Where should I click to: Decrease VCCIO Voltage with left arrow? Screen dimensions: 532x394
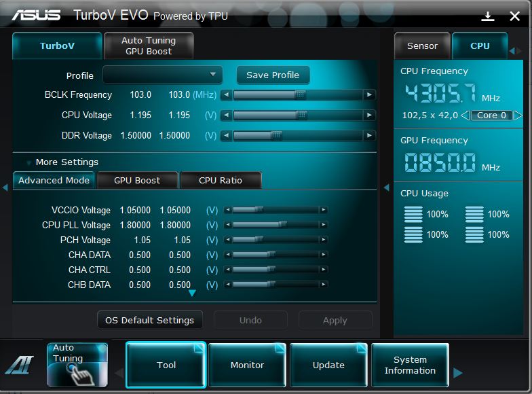(228, 210)
